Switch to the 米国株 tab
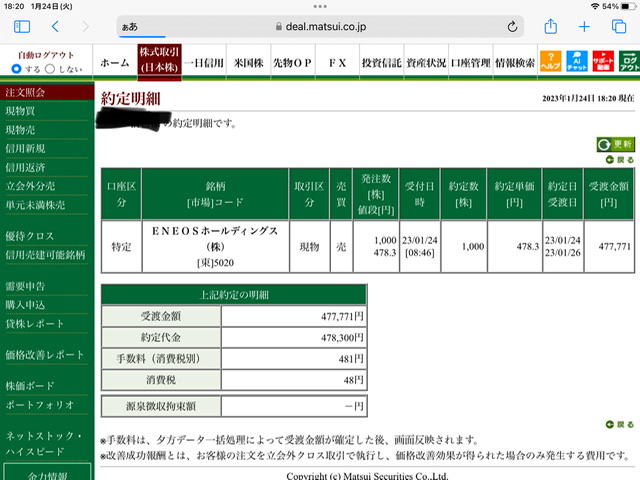This screenshot has width=640, height=480. [248, 62]
